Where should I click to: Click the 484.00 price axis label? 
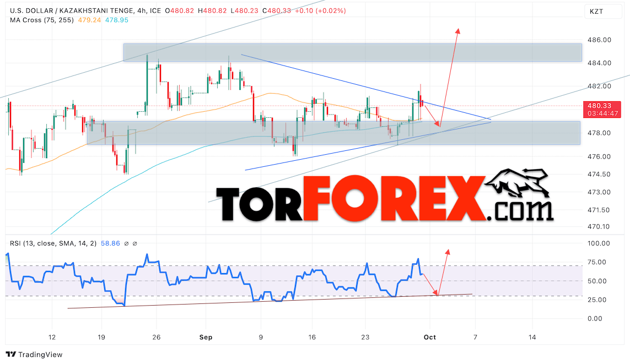(599, 63)
